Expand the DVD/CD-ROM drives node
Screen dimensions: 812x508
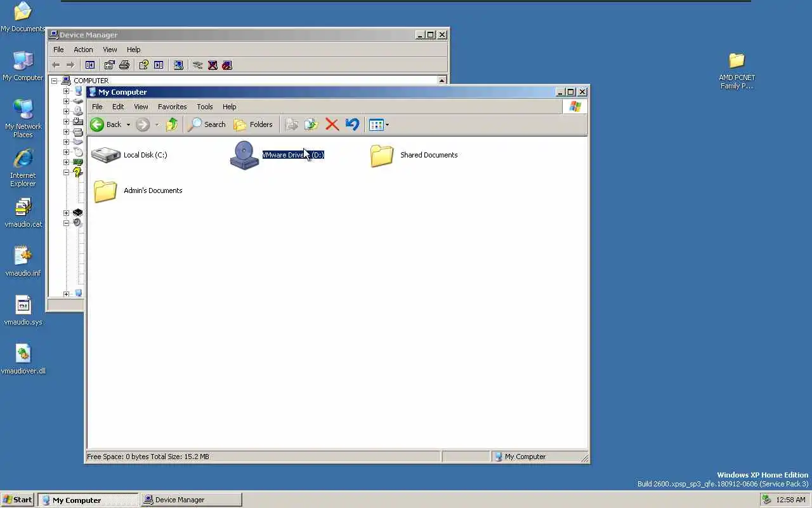point(66,111)
